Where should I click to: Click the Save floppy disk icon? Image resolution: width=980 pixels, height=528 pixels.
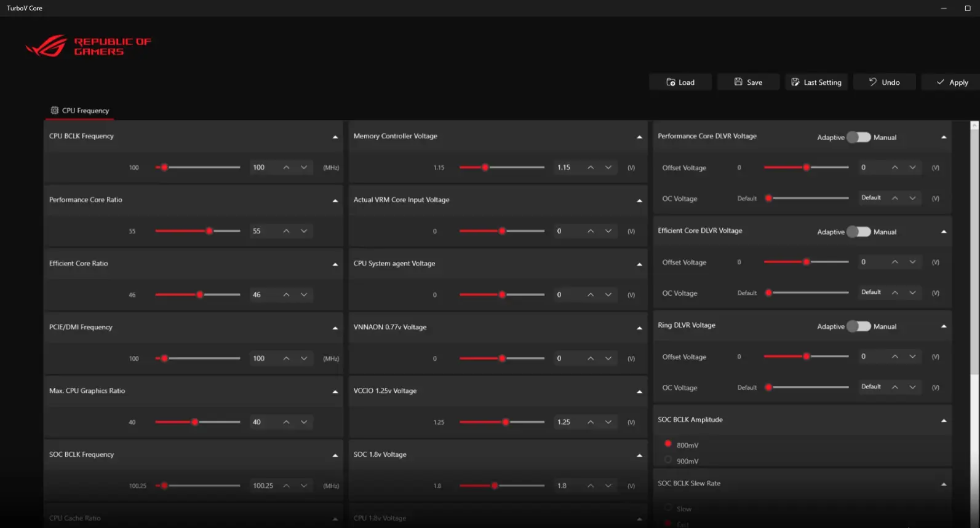(x=738, y=82)
